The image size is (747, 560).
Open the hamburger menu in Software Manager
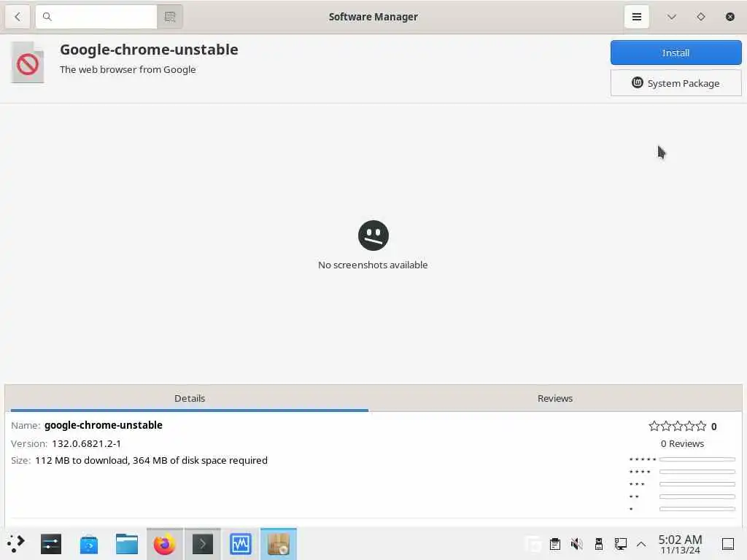pyautogui.click(x=636, y=17)
